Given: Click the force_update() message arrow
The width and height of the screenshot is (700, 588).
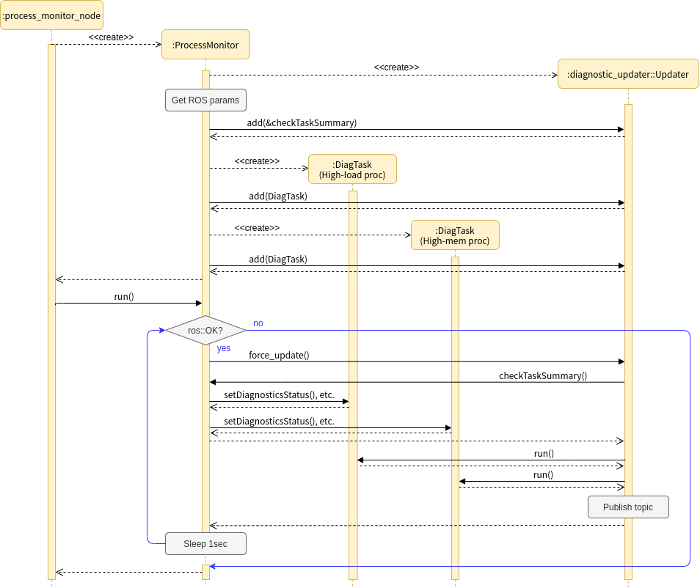Looking at the screenshot, I should click(418, 361).
